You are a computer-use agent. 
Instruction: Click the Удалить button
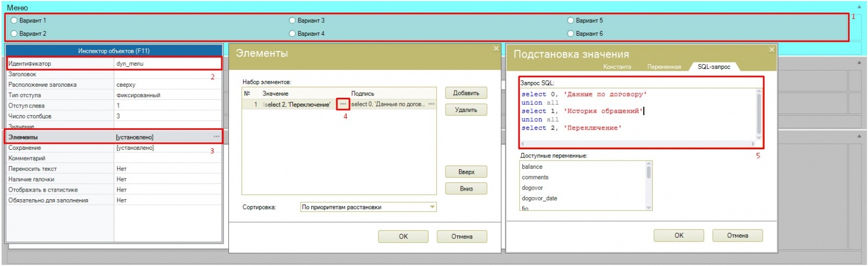(x=465, y=110)
